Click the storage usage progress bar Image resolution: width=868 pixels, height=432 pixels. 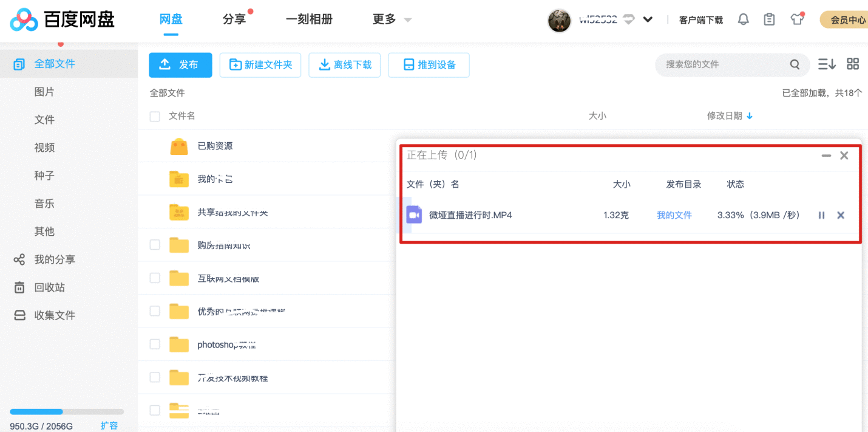[67, 412]
